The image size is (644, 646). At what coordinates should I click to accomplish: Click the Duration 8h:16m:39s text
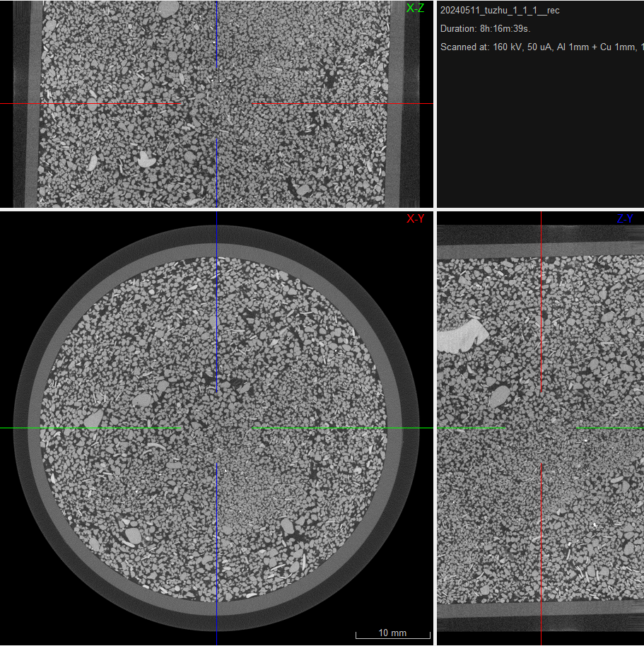click(x=486, y=29)
